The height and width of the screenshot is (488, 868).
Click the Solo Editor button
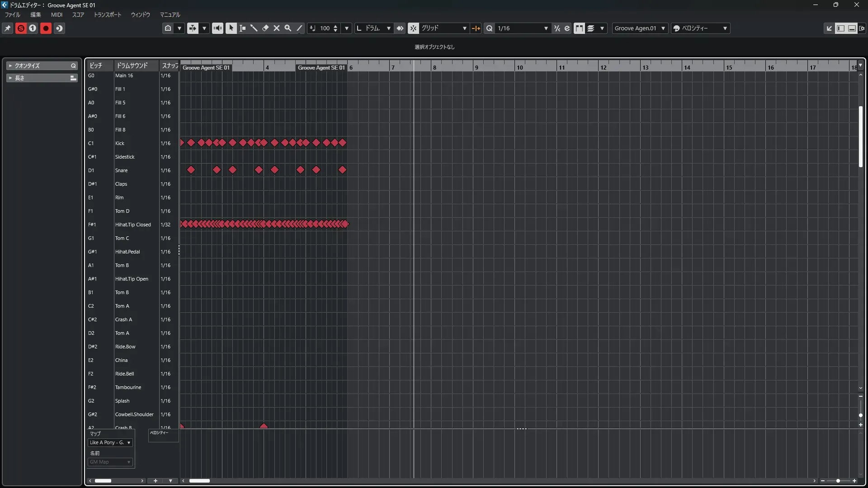click(x=21, y=28)
